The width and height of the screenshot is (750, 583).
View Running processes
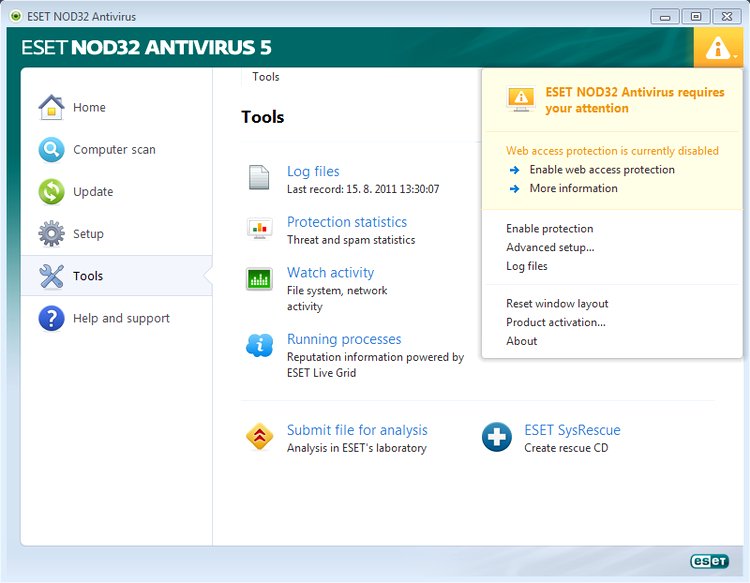(344, 339)
